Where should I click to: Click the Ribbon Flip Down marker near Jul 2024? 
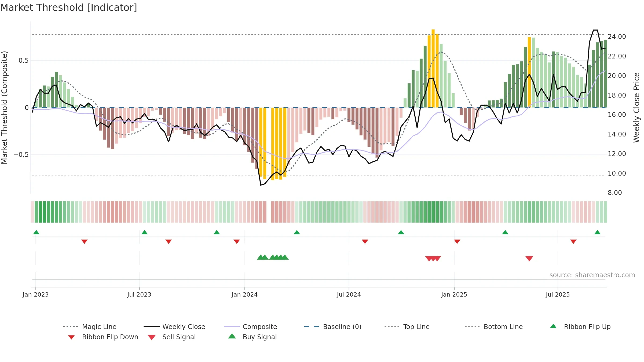pos(365,242)
